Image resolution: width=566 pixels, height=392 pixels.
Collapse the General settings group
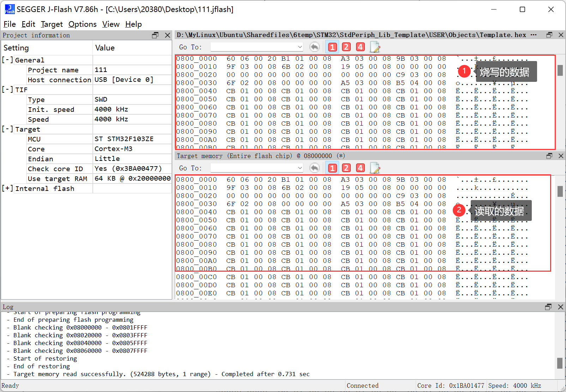pyautogui.click(x=7, y=60)
